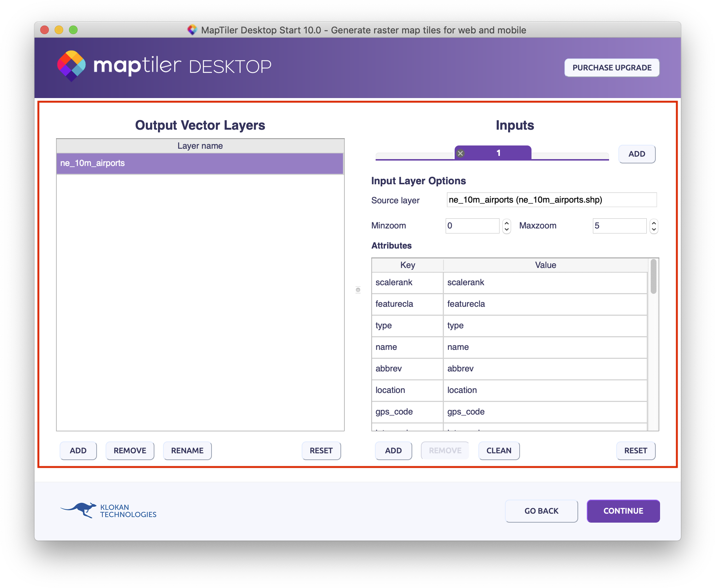Click the Maxzoom input field

point(619,226)
